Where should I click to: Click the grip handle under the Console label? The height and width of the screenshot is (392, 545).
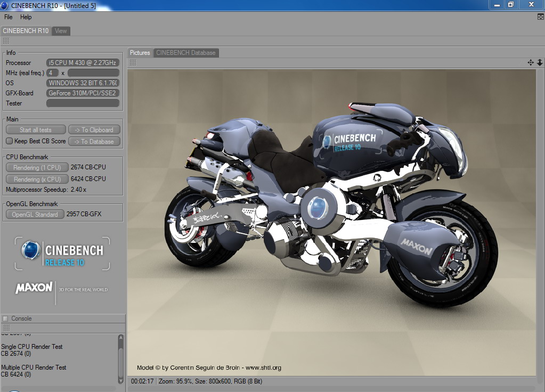pyautogui.click(x=6, y=328)
